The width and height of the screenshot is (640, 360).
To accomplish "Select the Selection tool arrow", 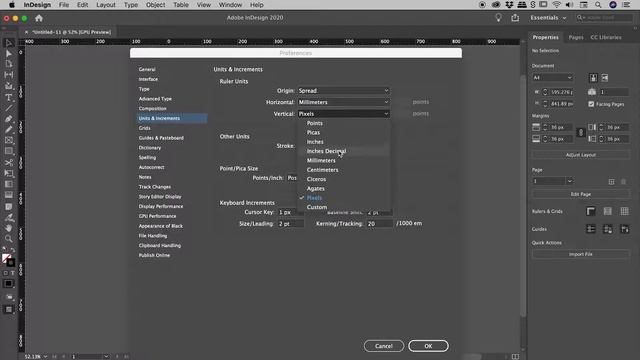I will point(9,43).
